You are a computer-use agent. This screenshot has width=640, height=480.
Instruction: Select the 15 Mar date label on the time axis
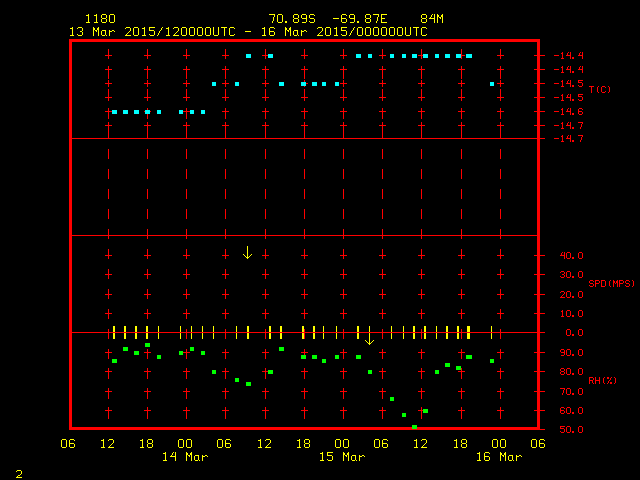click(x=341, y=457)
